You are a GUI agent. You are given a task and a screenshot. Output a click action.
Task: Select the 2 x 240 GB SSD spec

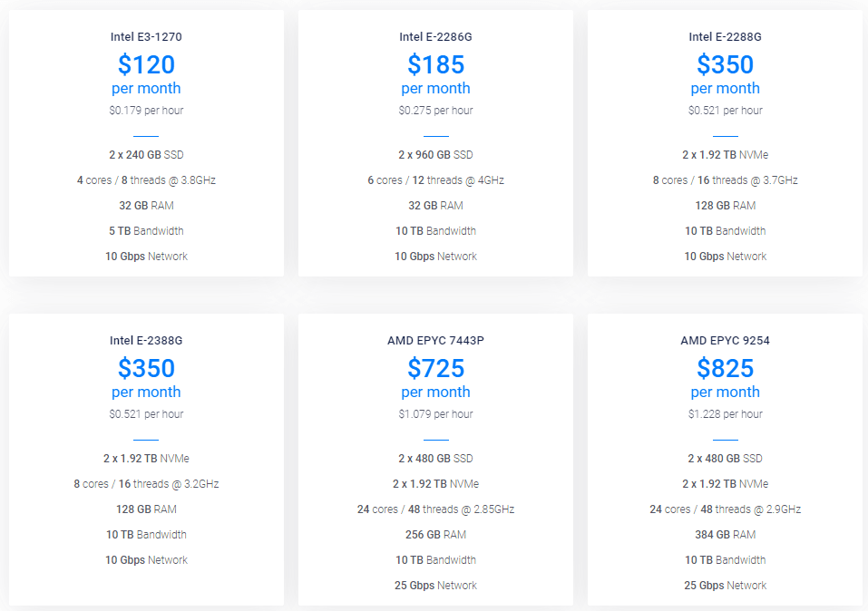pyautogui.click(x=146, y=154)
